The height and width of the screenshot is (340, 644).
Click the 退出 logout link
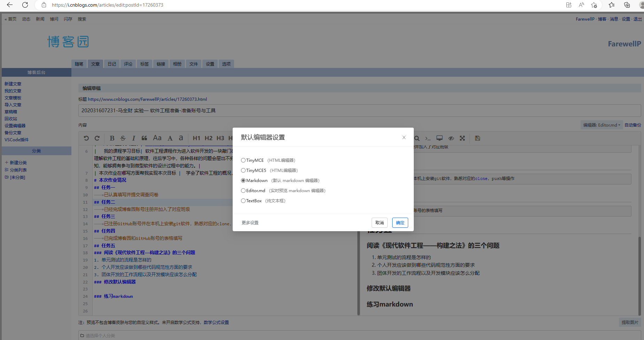click(x=637, y=19)
